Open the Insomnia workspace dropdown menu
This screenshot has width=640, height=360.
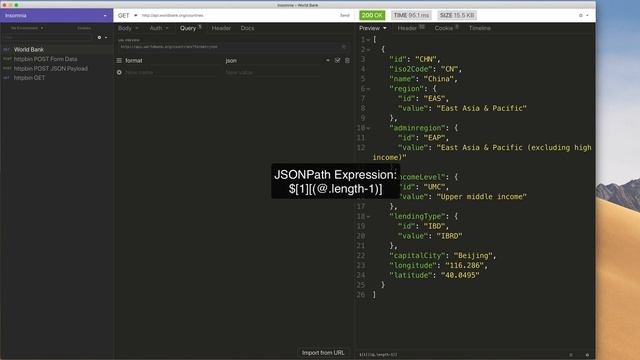(56, 16)
